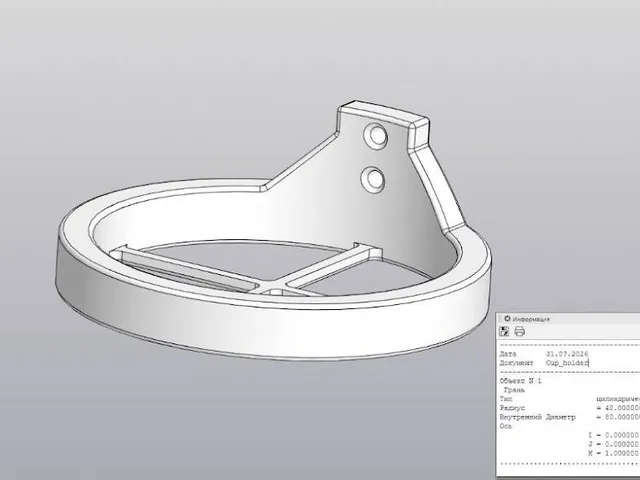Viewport: 640px width, 480px height.
Task: Click the 'Внутренний Диаметр' label
Action: [538, 417]
